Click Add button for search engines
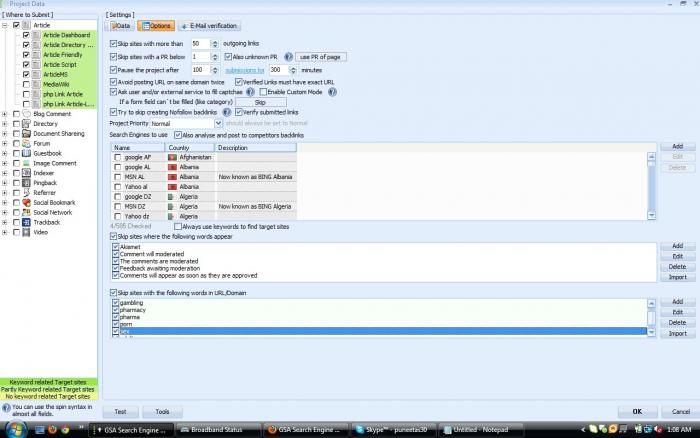Screen dimensions: 700x438 (677, 146)
